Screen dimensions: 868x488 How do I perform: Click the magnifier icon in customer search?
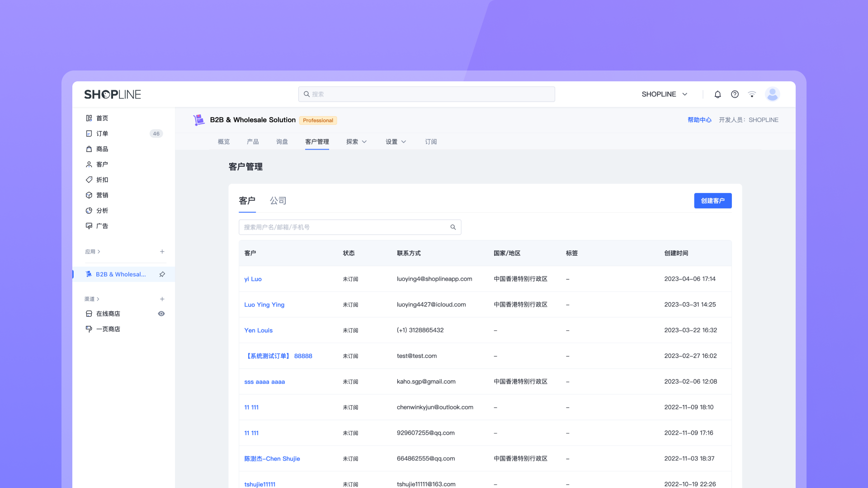[x=453, y=227]
